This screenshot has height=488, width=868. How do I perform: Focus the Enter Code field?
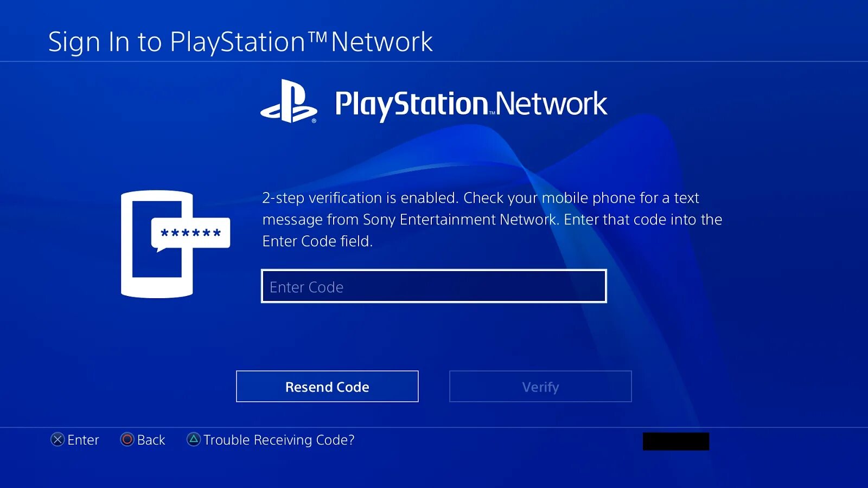[434, 286]
